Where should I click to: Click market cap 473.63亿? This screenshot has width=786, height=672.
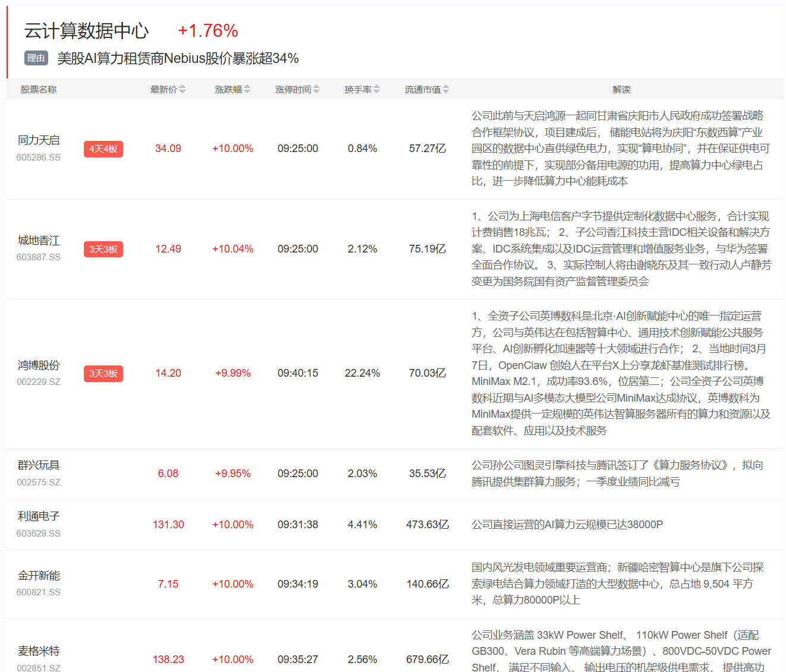click(427, 525)
